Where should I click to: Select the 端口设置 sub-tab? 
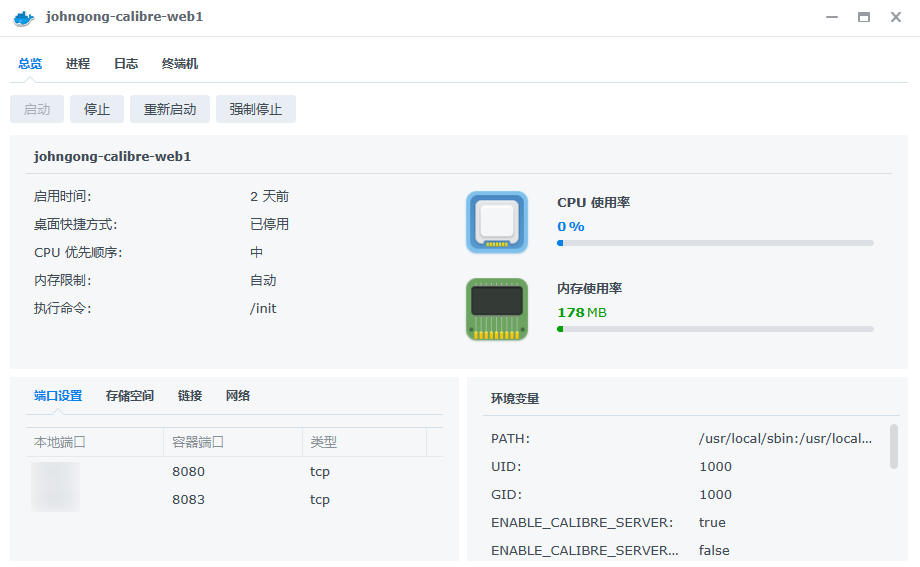click(58, 396)
